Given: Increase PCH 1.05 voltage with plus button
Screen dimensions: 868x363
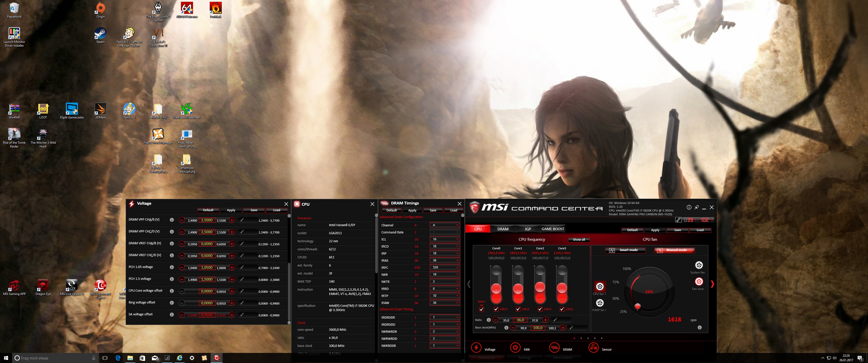Looking at the screenshot, I should [232, 268].
